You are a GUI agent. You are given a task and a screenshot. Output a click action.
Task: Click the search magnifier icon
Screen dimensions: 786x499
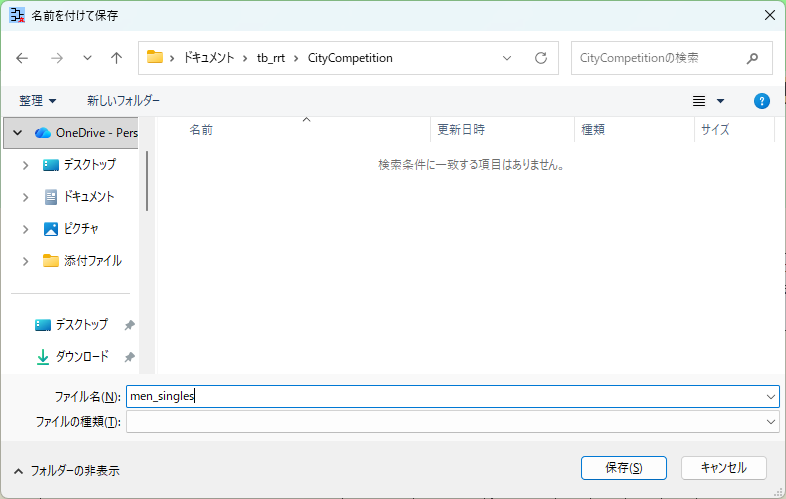752,58
